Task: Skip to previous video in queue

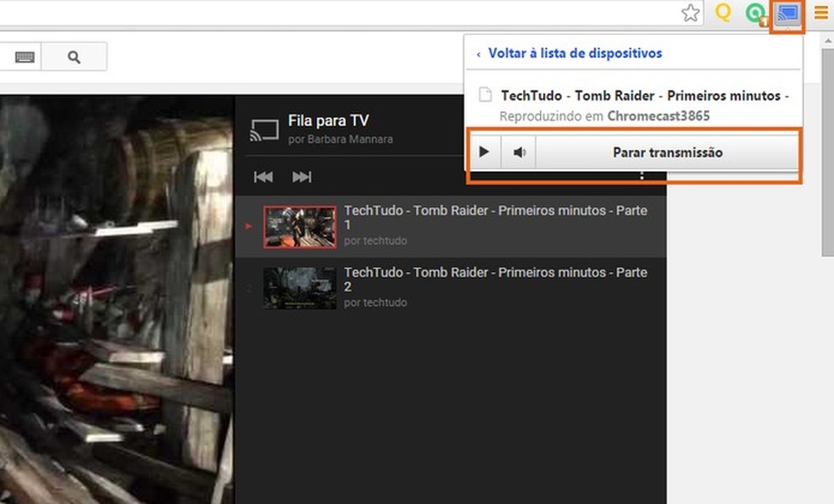Action: point(264,177)
